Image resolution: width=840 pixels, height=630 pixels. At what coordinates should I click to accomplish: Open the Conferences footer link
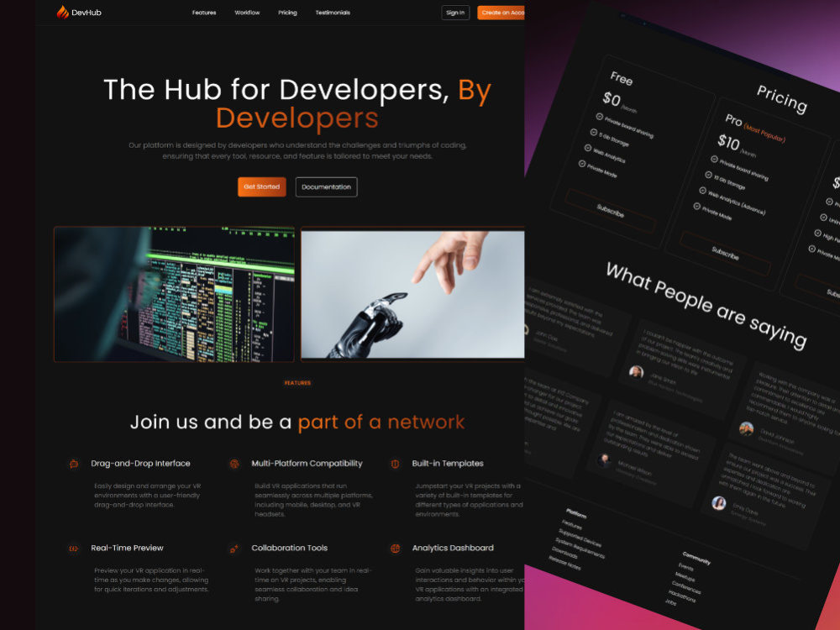[x=686, y=588]
